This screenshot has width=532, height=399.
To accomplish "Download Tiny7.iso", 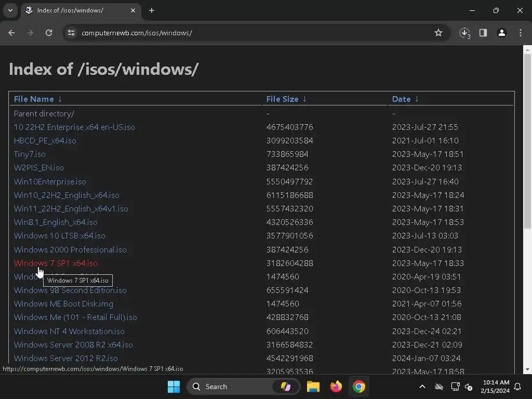I will [30, 154].
